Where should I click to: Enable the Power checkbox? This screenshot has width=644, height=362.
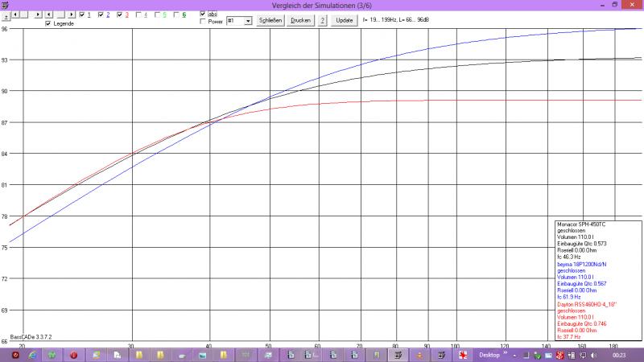point(203,22)
